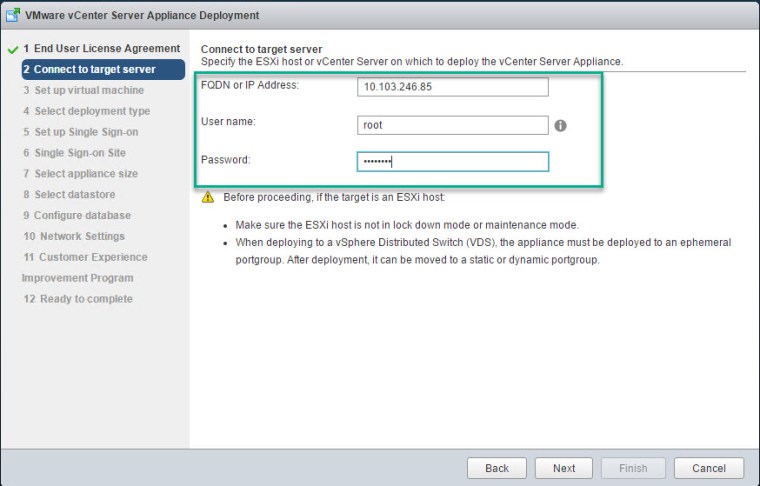This screenshot has width=760, height=486.
Task: Click the 'Connect to target server' page heading
Action: point(261,49)
